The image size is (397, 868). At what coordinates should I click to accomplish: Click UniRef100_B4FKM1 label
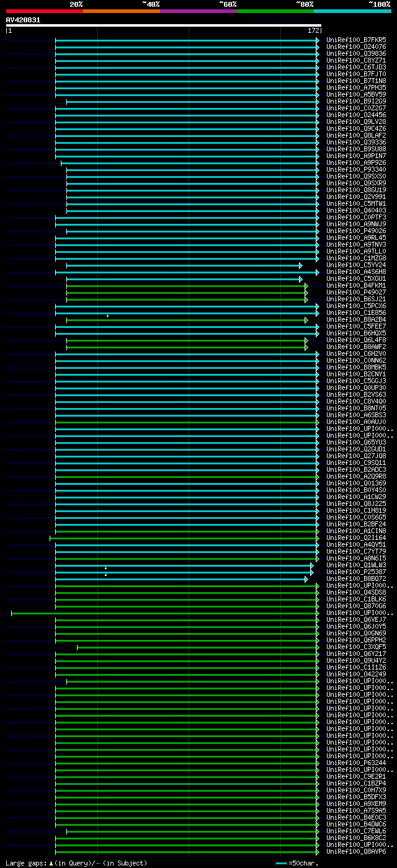356,285
